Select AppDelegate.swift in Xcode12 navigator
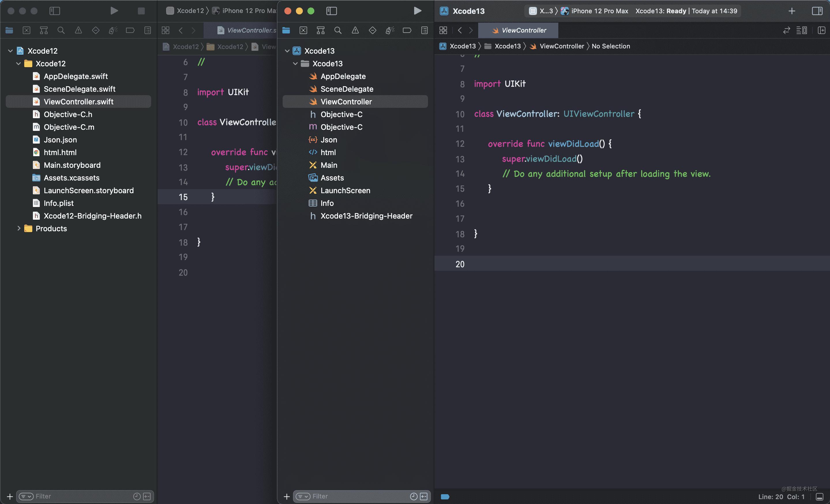830x504 pixels. click(x=78, y=76)
